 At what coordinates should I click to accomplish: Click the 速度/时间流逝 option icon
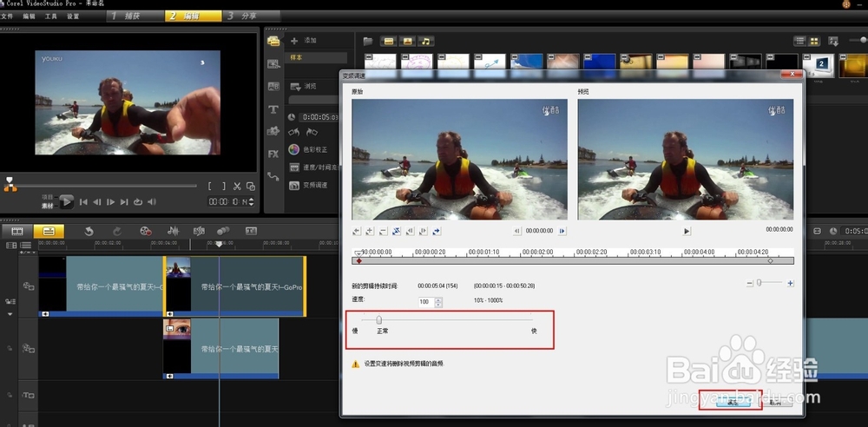(x=294, y=168)
